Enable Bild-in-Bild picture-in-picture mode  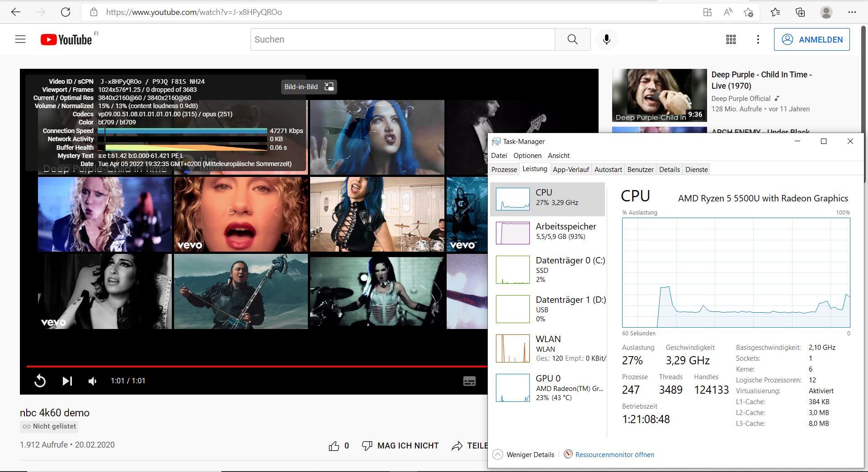pos(309,87)
